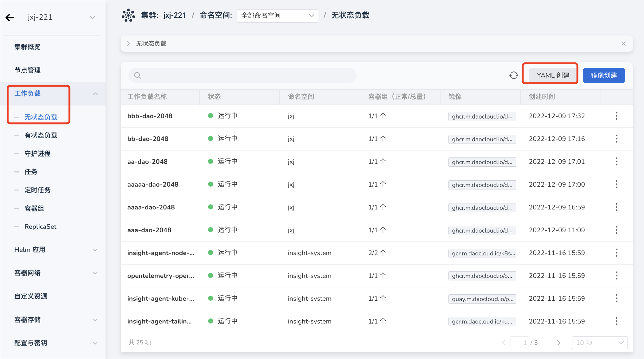Click the 状态 column header
The width and height of the screenshot is (644, 359).
point(214,97)
